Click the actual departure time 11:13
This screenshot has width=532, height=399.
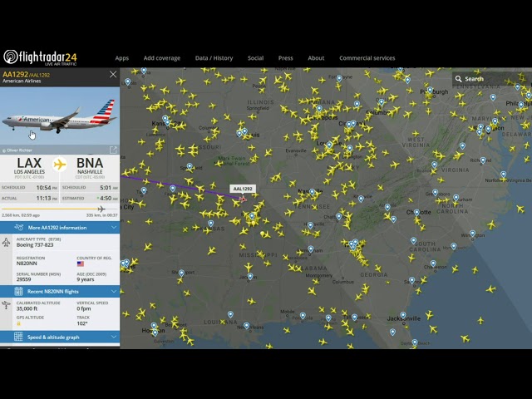click(47, 198)
